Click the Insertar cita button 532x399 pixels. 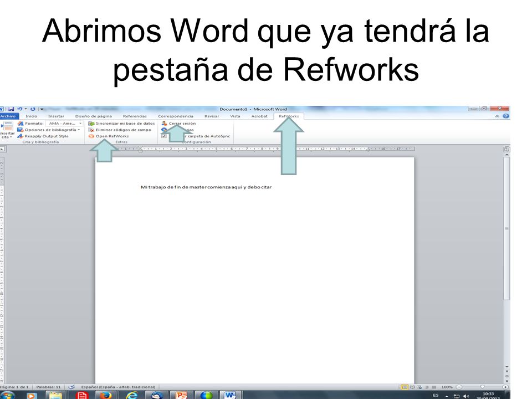pyautogui.click(x=7, y=130)
